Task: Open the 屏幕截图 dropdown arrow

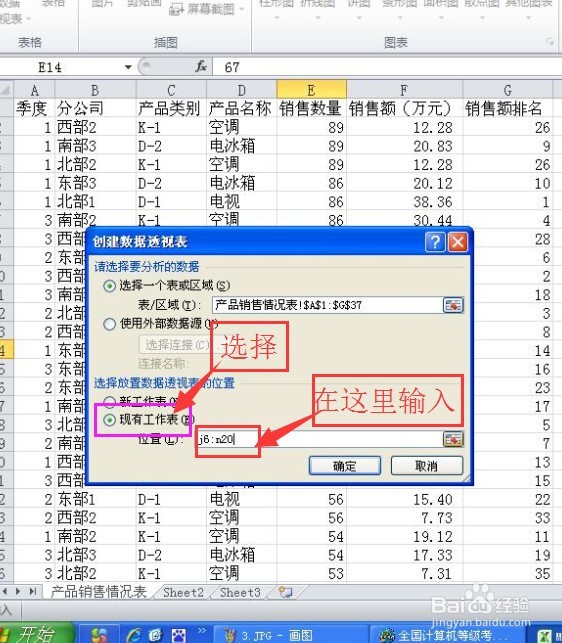Action: click(x=241, y=9)
